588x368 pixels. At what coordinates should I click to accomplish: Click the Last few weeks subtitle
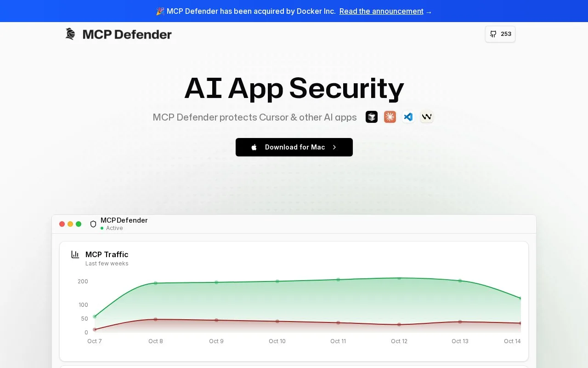point(107,264)
